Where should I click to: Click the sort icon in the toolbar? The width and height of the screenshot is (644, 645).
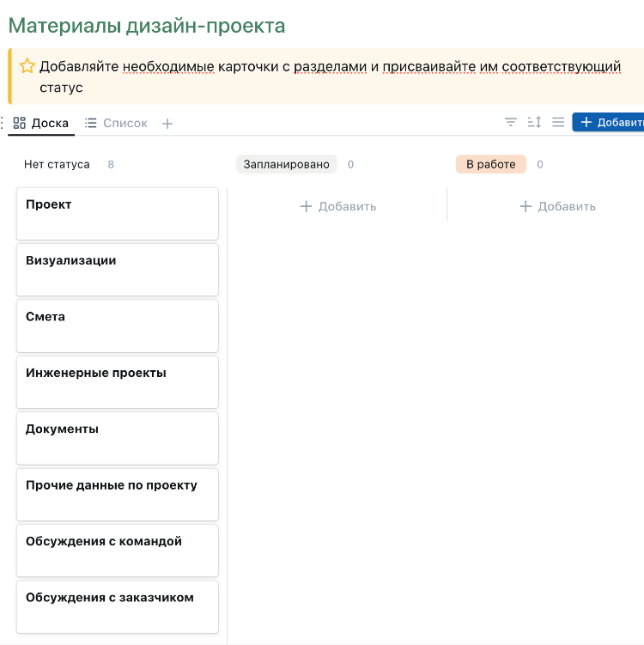534,123
